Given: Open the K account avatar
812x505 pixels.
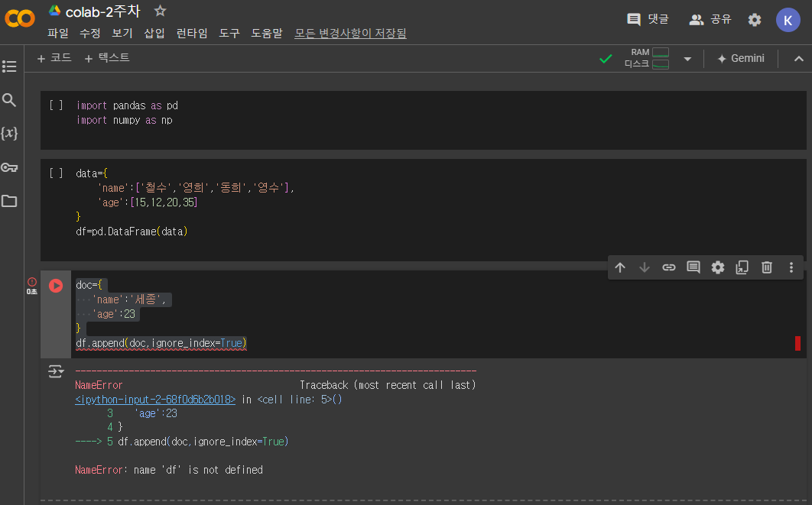Looking at the screenshot, I should pos(788,20).
